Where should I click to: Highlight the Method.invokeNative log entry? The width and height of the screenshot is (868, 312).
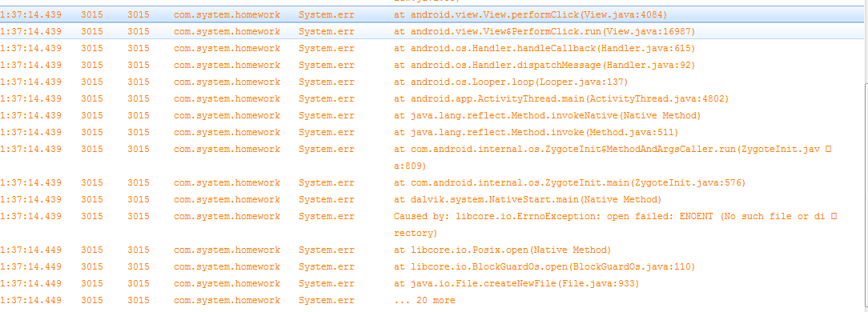coord(432,116)
